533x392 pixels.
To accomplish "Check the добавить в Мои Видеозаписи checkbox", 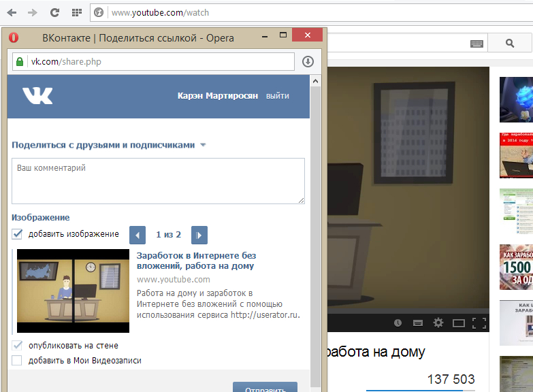I will (x=17, y=361).
